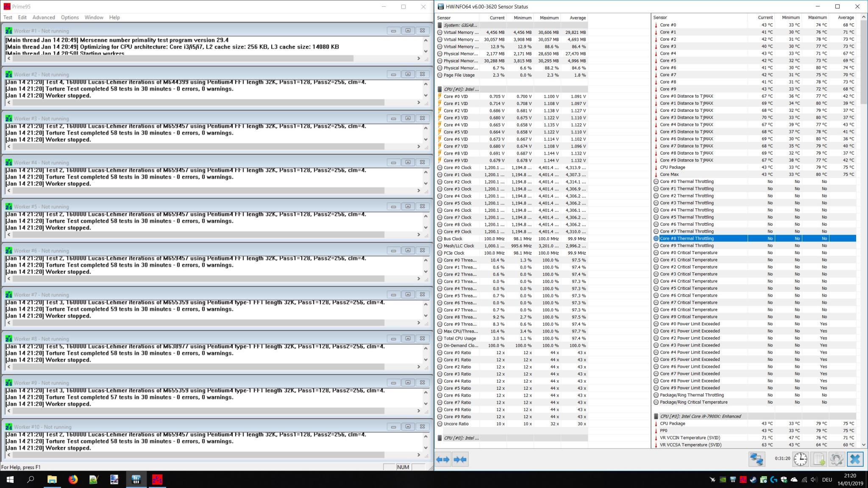Click the horizontal scrollbar thumb in Worker #8
868x488 pixels.
pos(198,367)
